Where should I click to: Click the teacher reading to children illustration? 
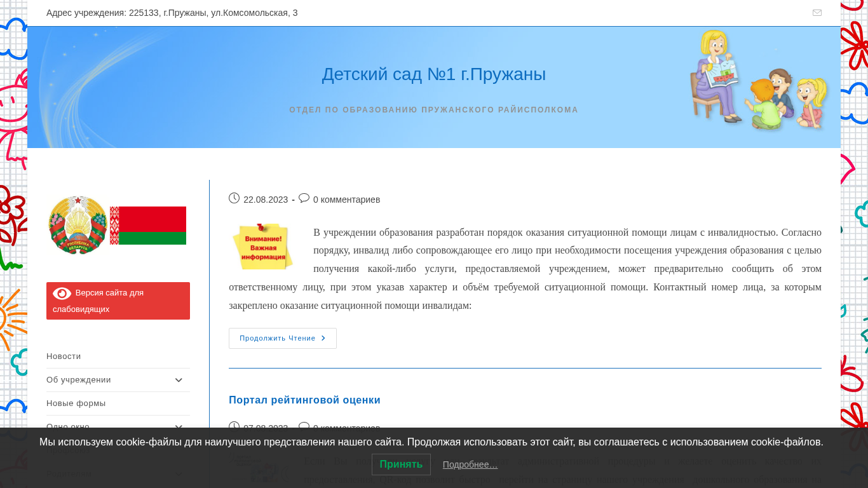(x=759, y=79)
